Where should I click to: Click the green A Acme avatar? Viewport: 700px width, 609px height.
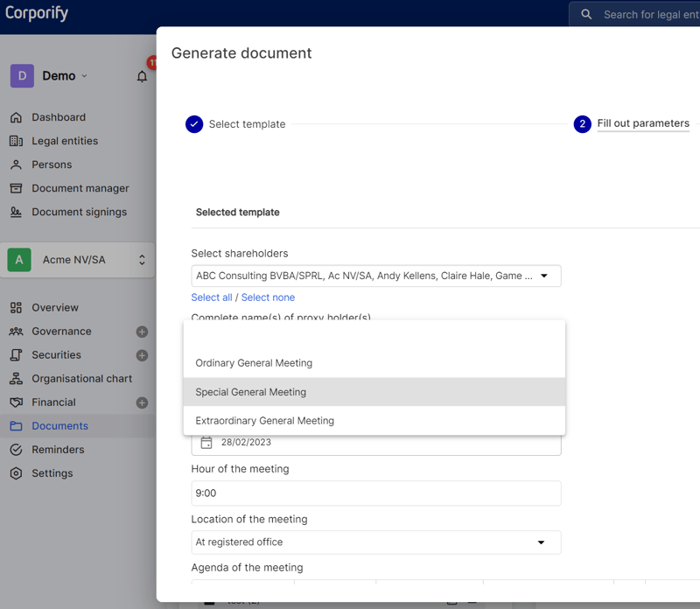tap(19, 260)
